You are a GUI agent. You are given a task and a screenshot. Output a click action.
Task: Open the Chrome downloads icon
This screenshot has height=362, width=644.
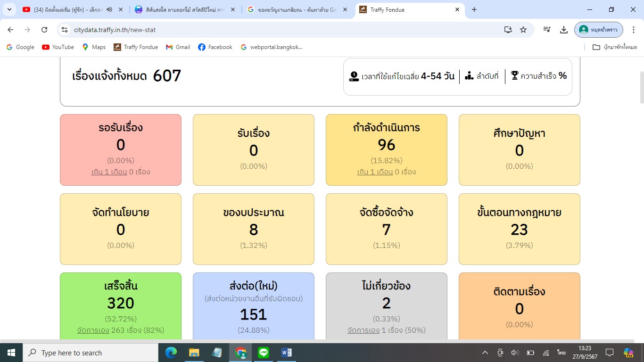click(563, 30)
